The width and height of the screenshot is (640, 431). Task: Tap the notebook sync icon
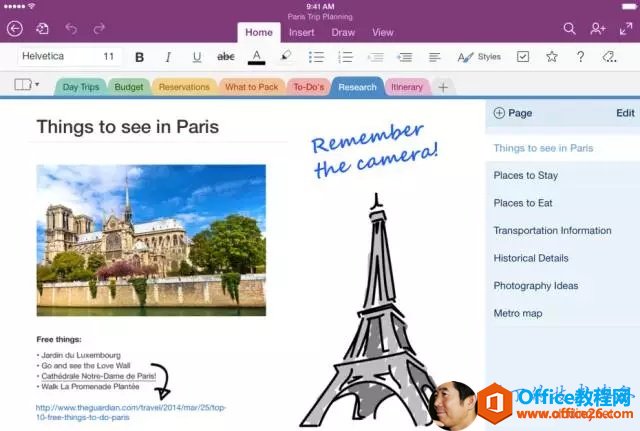coord(42,29)
